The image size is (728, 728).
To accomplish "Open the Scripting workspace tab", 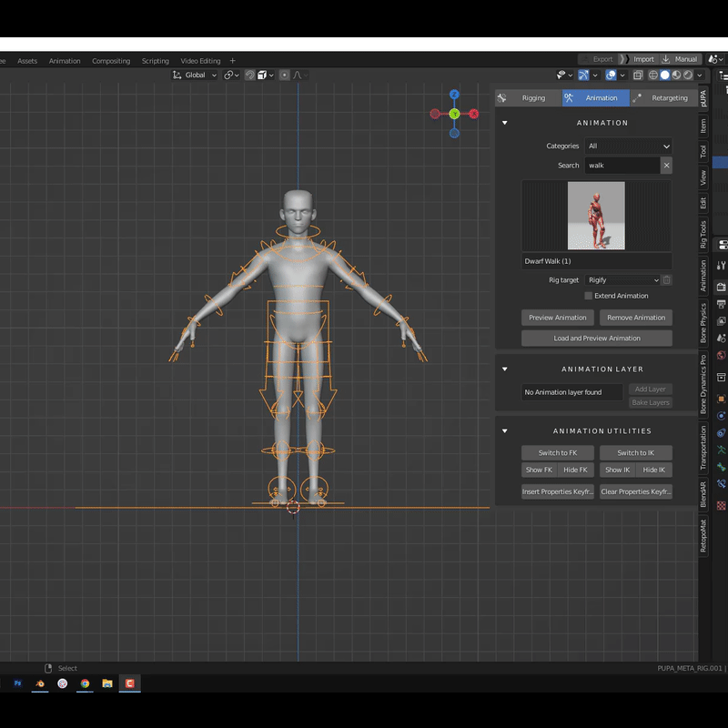I will [155, 61].
